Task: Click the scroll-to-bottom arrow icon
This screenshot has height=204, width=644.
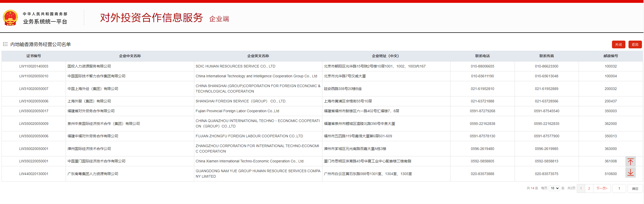Action: tap(630, 172)
